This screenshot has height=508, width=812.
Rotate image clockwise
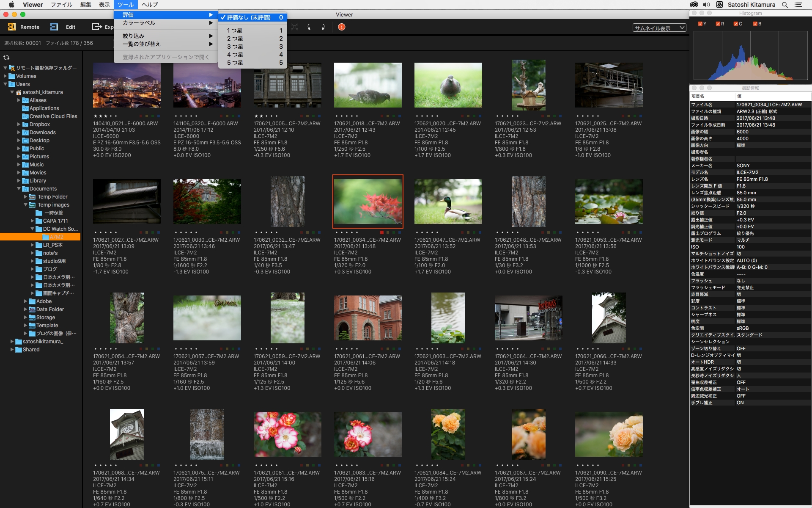point(324,27)
